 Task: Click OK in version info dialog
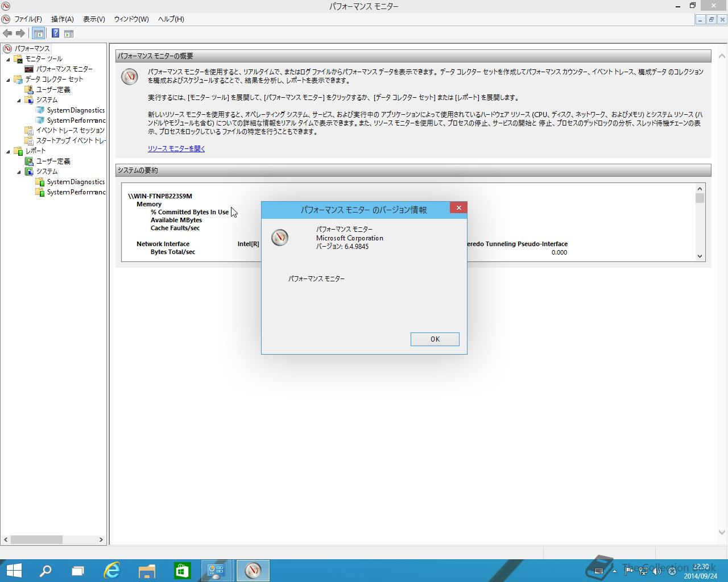(435, 339)
